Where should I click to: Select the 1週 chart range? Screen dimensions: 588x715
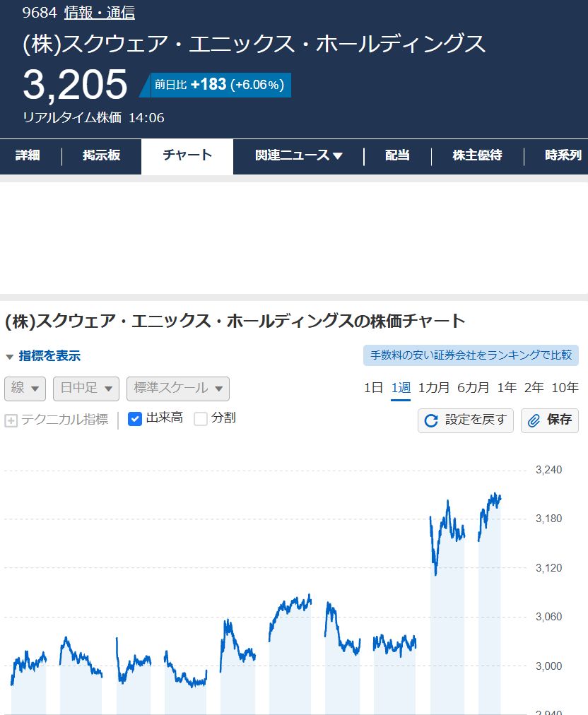point(401,388)
